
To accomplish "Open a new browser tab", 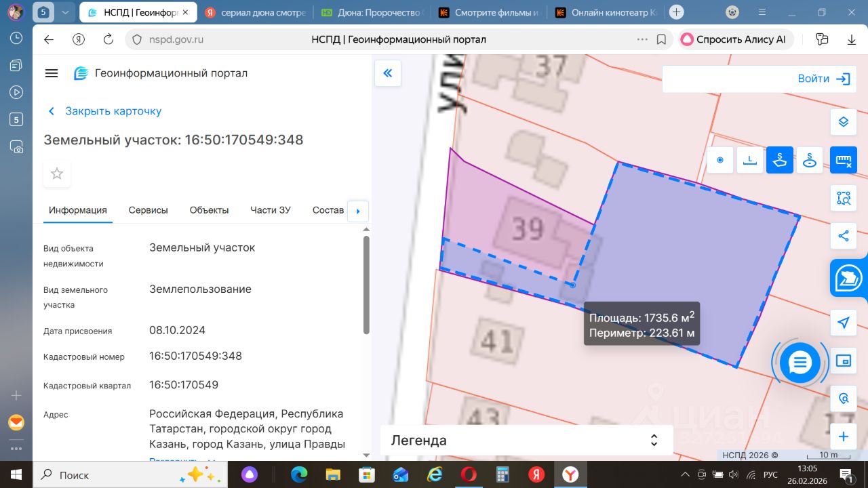I will pyautogui.click(x=676, y=12).
